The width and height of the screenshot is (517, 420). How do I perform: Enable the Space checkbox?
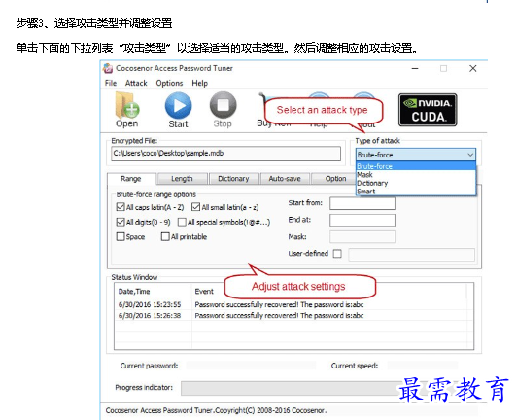[121, 236]
